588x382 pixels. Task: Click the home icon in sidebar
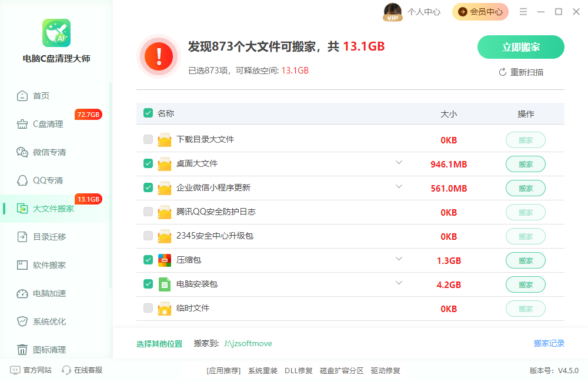22,96
